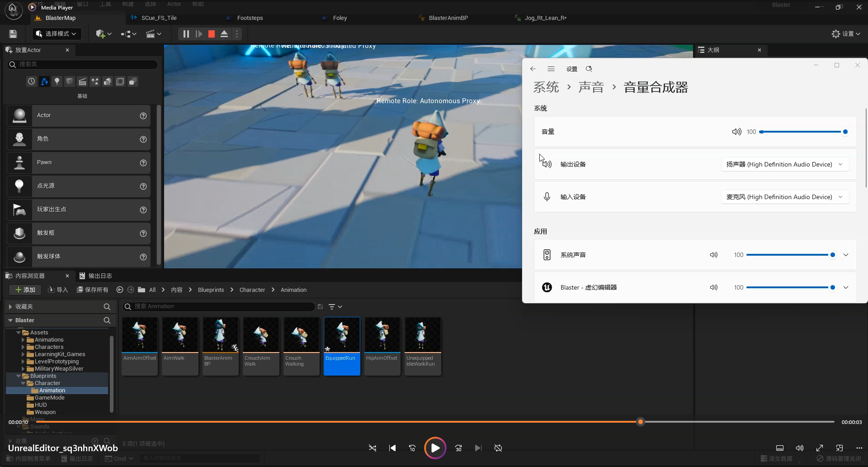Expand System Sounds mixer options
Viewport: 868px width, 467px height.
point(846,255)
